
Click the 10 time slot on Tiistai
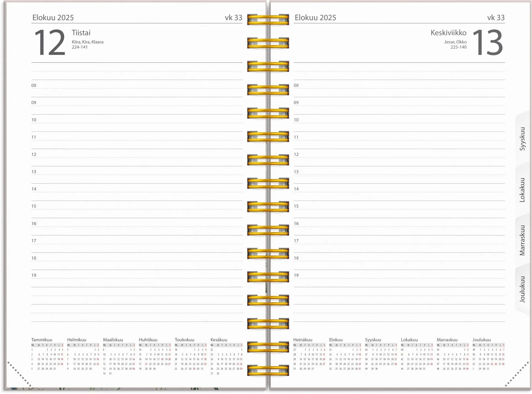tap(137, 123)
